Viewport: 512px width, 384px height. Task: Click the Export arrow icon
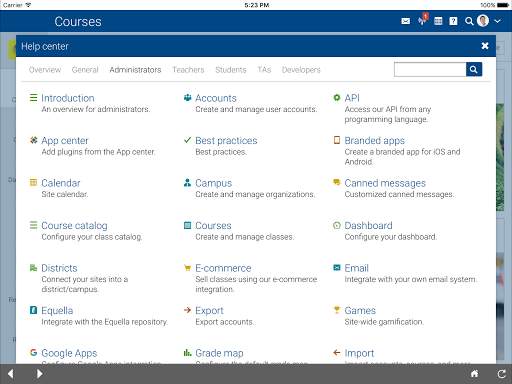(188, 310)
